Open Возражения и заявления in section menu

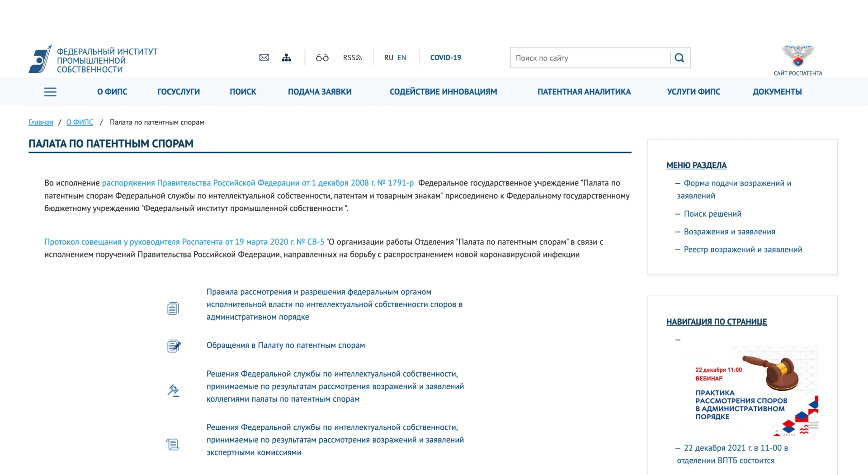click(x=729, y=232)
